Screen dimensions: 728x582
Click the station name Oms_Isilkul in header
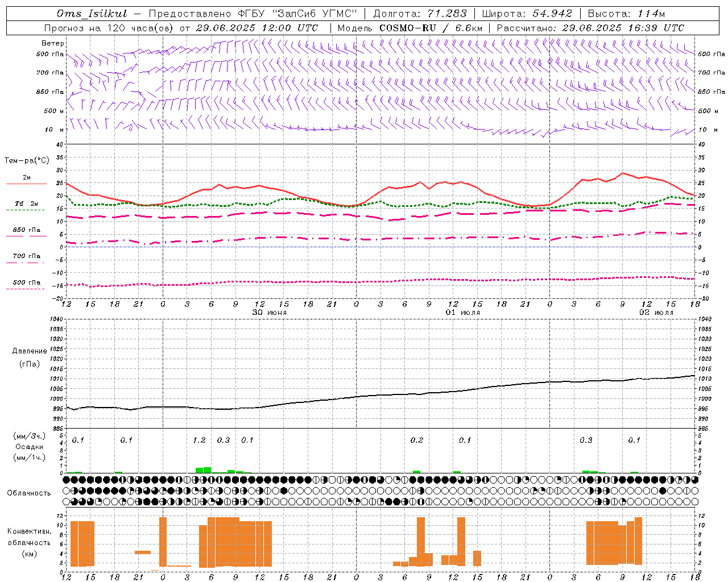pyautogui.click(x=92, y=14)
